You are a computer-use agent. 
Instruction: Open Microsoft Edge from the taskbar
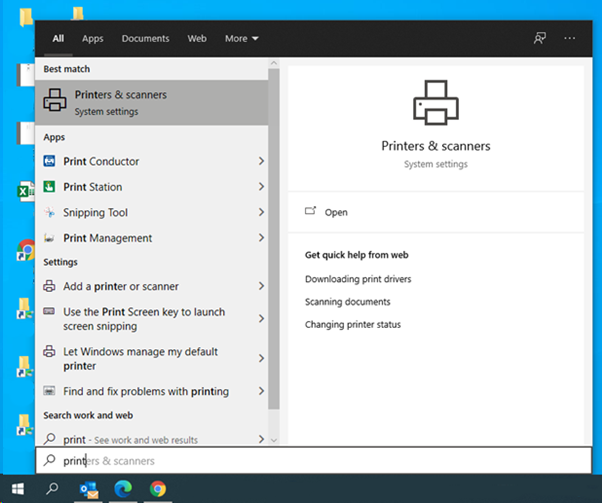123,489
